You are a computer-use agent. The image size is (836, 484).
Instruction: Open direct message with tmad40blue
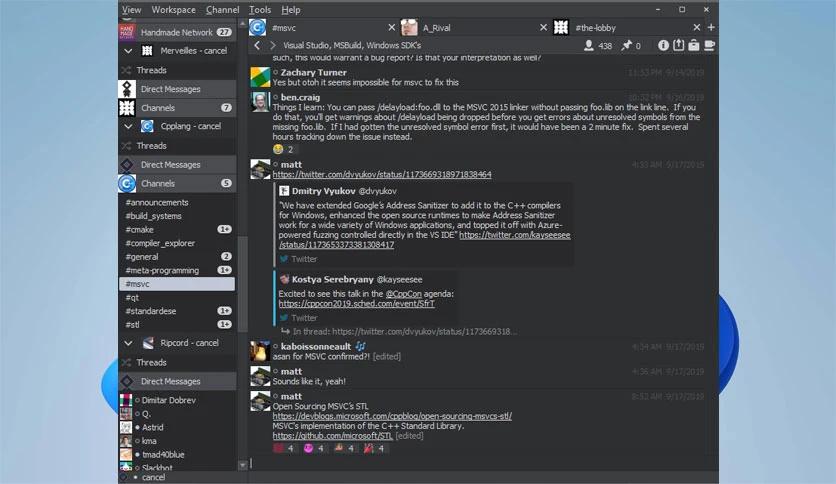(177, 455)
